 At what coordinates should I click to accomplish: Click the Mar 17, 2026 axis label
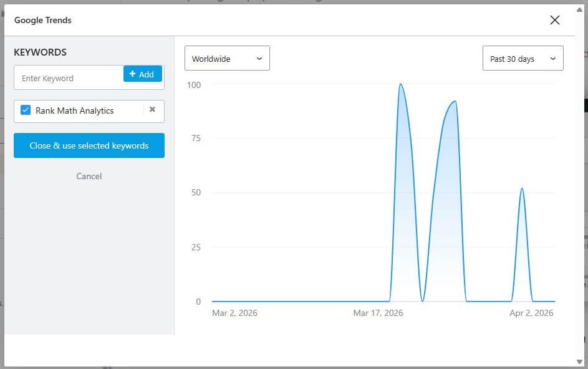tap(378, 313)
